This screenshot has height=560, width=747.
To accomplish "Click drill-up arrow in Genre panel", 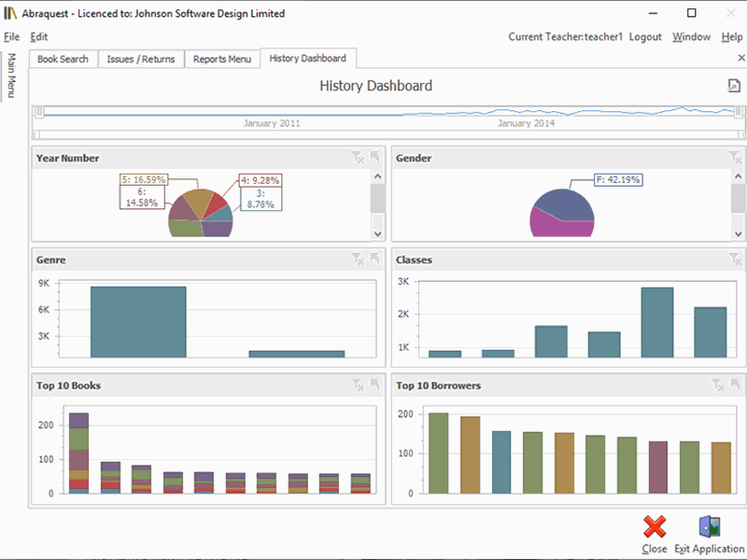I will point(375,259).
